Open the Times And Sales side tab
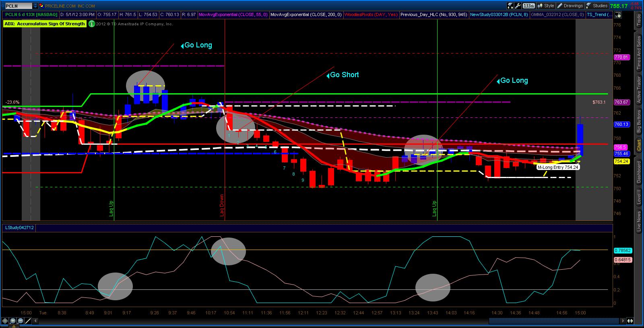Image resolution: width=644 pixels, height=328 pixels. (x=639, y=53)
